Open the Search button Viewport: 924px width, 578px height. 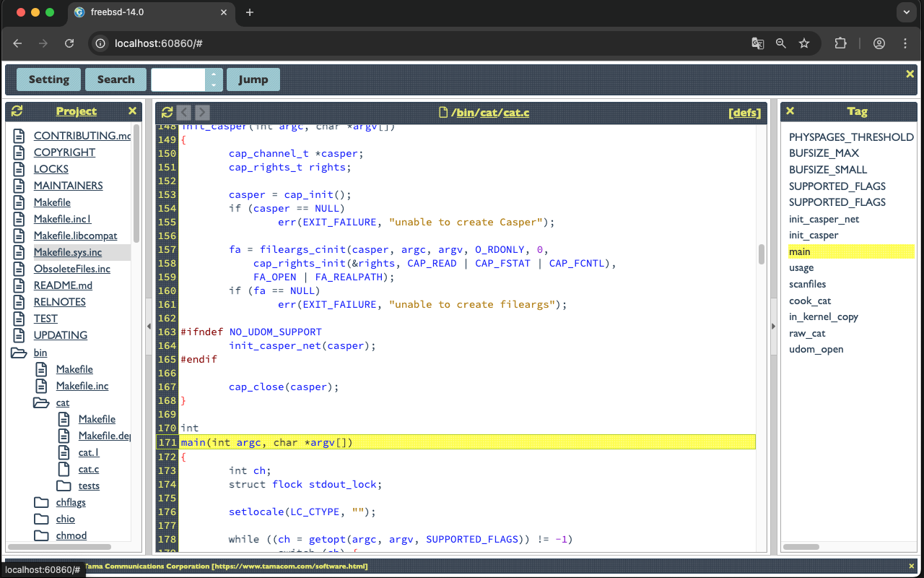point(116,79)
